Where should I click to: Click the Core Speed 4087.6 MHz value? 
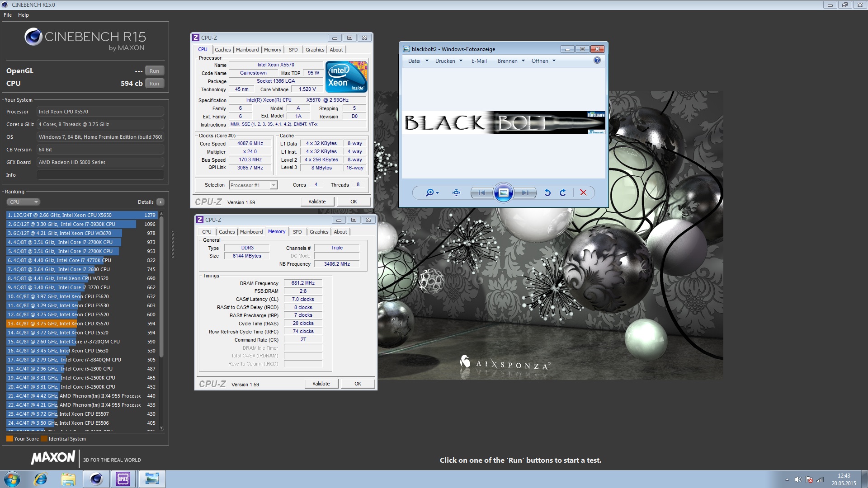(x=250, y=144)
